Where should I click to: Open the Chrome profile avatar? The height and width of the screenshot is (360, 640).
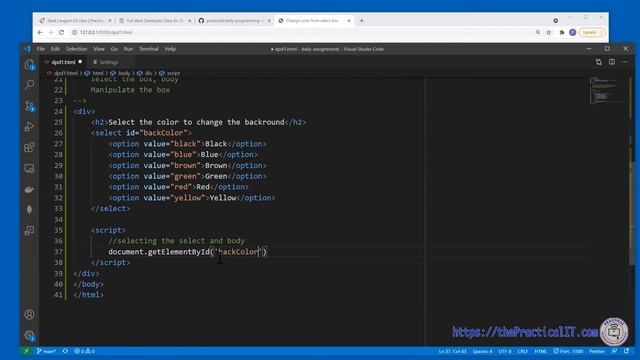coord(573,32)
